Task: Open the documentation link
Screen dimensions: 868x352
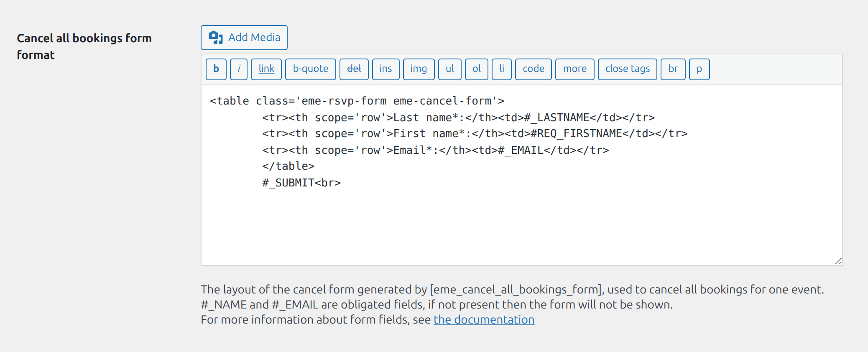Action: point(484,320)
